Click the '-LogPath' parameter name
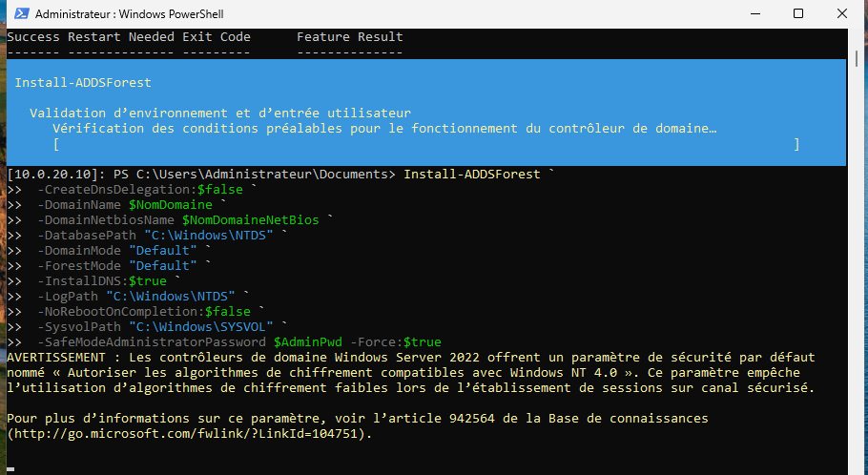 pyautogui.click(x=68, y=297)
